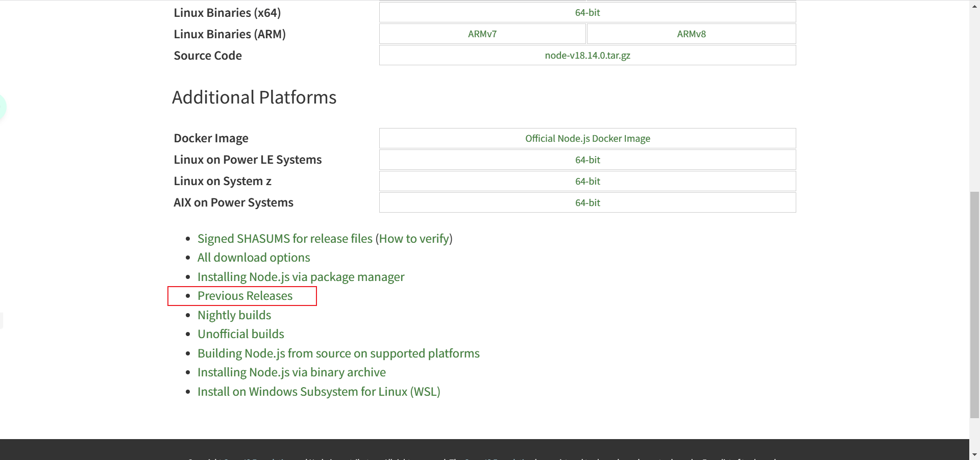Open the How to verify link
This screenshot has height=460, width=980.
pos(414,239)
